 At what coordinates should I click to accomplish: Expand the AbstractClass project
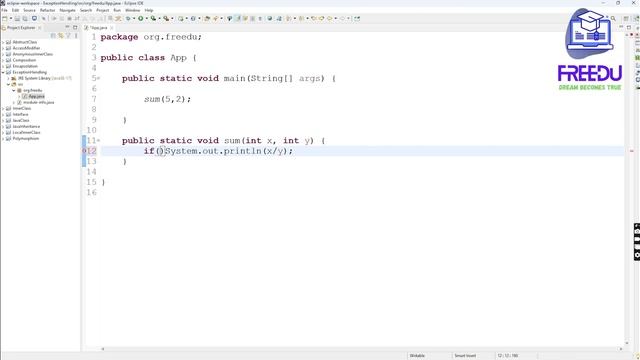pyautogui.click(x=3, y=42)
